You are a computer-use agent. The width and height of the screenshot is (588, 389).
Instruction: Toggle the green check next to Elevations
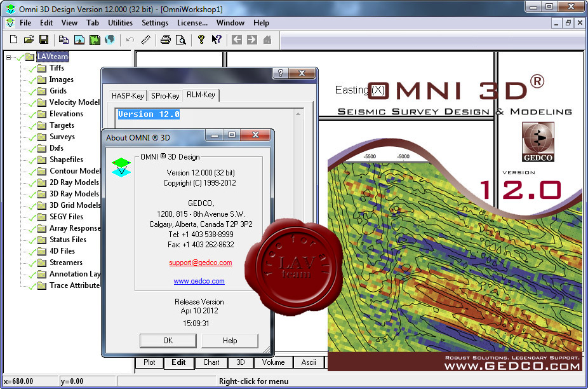point(32,114)
